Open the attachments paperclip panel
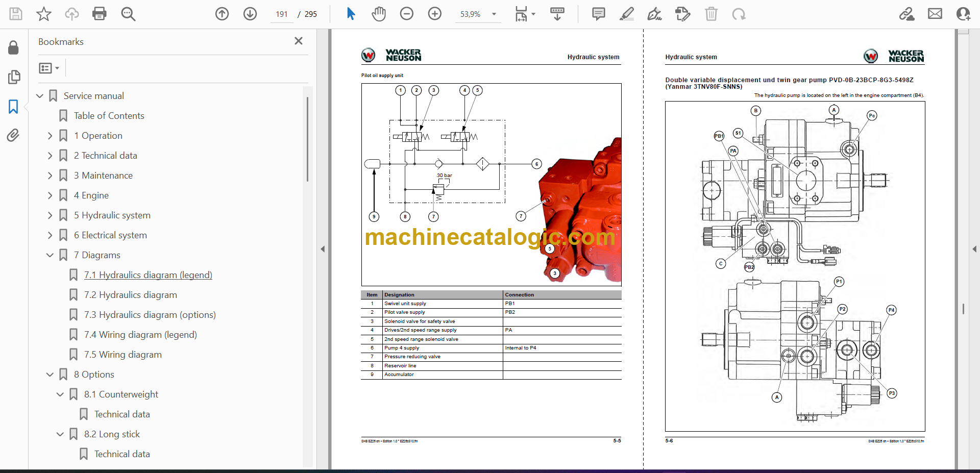Viewport: 980px width, 473px height. [13, 135]
